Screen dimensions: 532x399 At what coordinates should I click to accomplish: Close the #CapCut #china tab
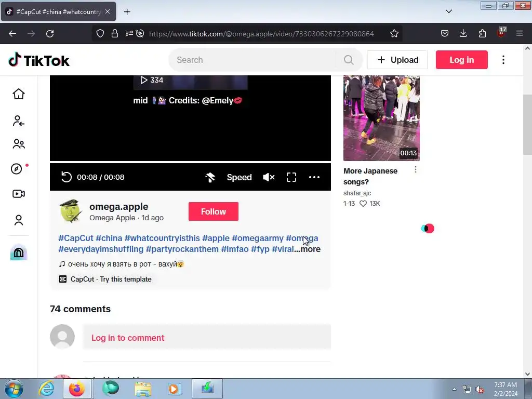108,11
